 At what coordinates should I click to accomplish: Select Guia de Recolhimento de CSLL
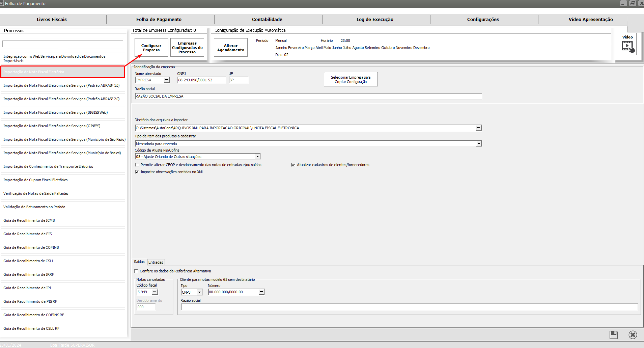click(63, 261)
